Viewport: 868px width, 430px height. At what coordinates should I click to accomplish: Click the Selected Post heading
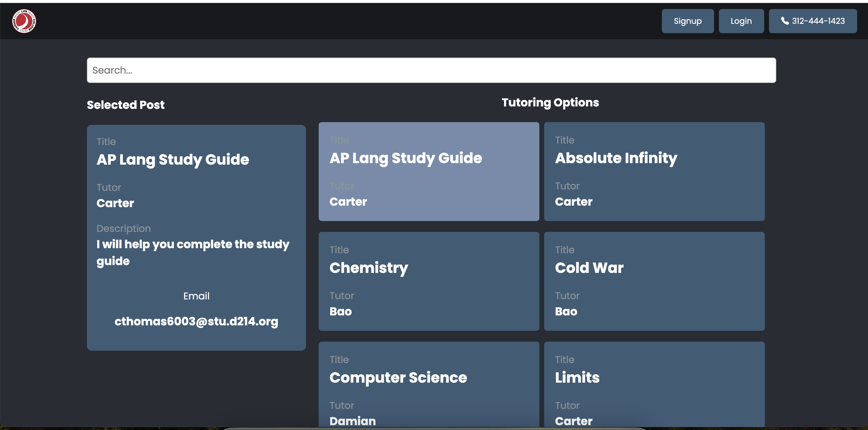126,105
